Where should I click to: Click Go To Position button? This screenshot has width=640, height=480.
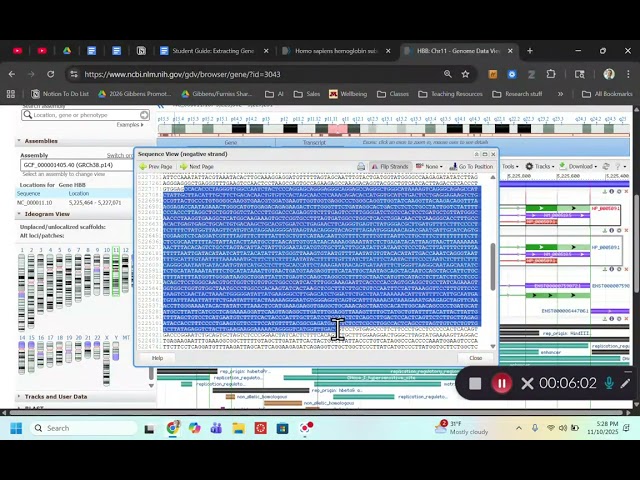[471, 167]
